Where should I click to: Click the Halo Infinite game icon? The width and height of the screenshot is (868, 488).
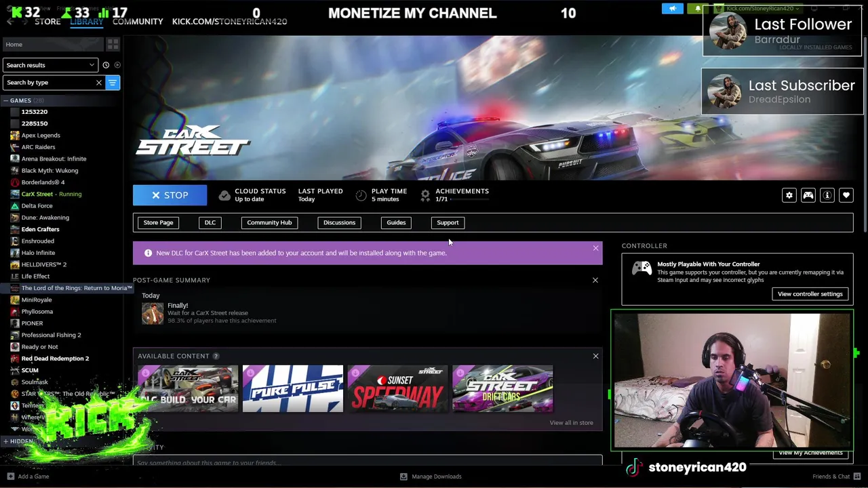pos(15,253)
